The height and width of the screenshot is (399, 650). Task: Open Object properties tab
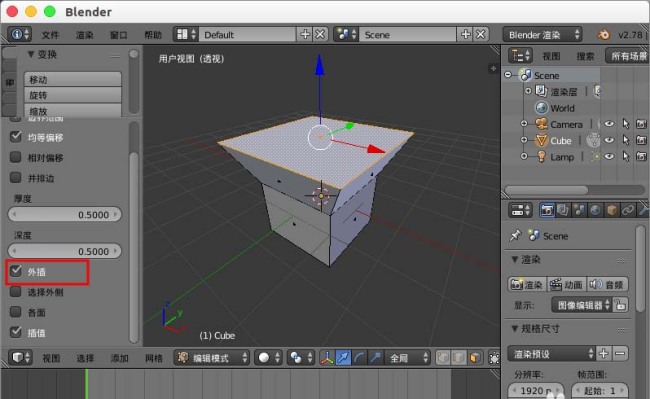611,210
